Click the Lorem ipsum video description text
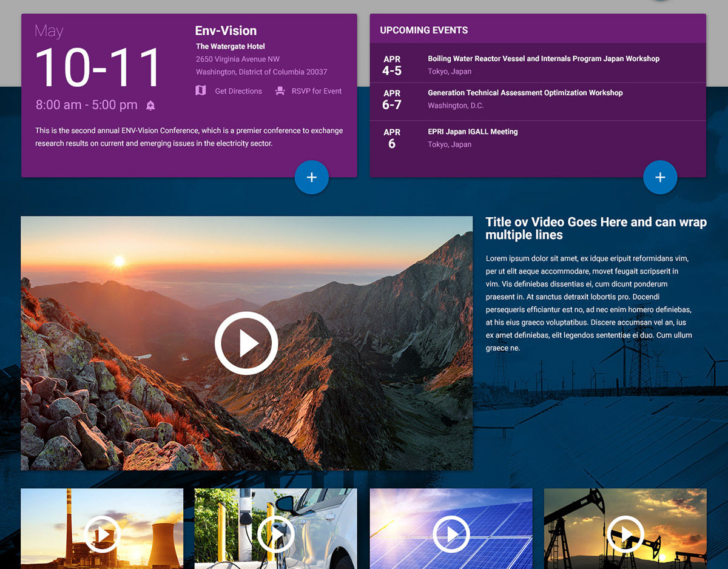Viewport: 728px width, 569px height. [589, 303]
